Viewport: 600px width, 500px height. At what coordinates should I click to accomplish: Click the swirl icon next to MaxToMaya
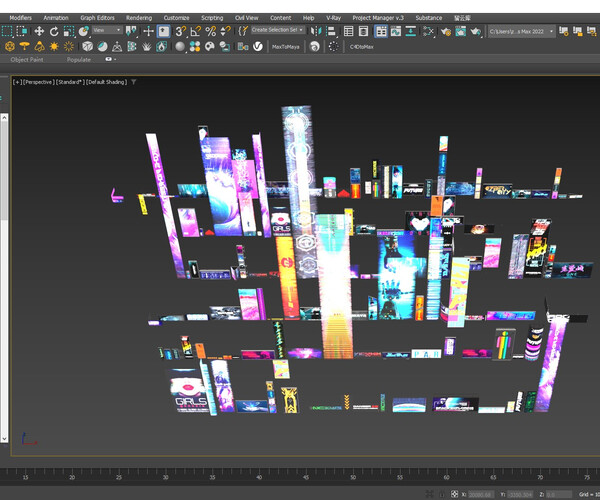[x=315, y=47]
